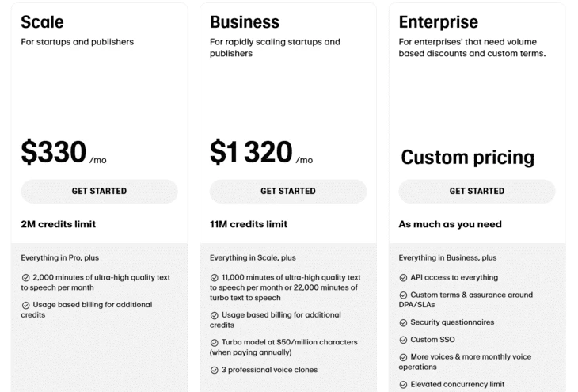578x392 pixels.
Task: Click check icon beside 2,000 minutes feature
Action: tap(26, 278)
